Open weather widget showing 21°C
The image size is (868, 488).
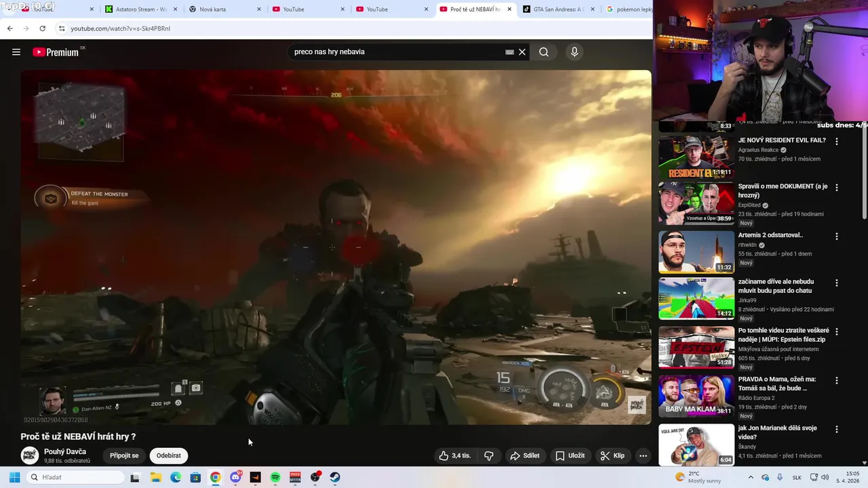(698, 477)
